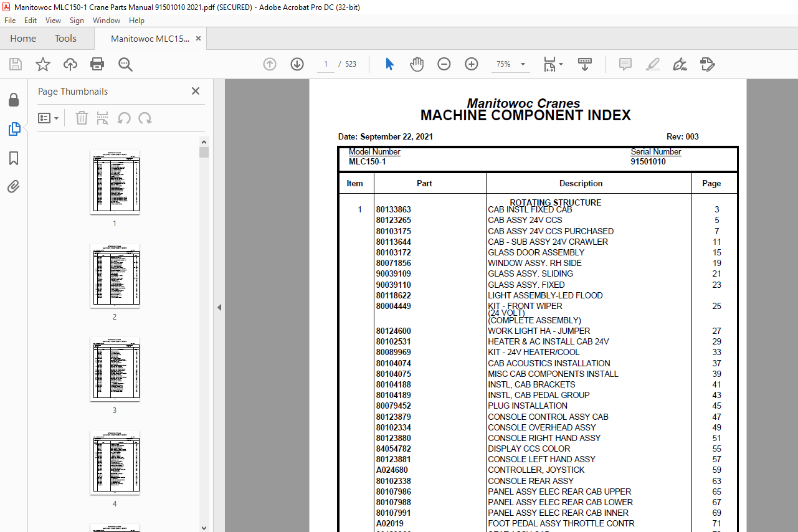Click part number A024680

[392, 470]
